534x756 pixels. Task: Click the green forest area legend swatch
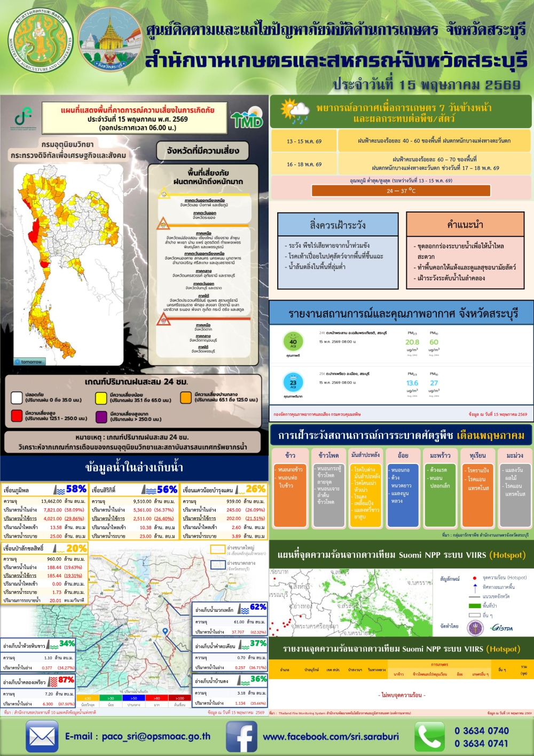(475, 605)
